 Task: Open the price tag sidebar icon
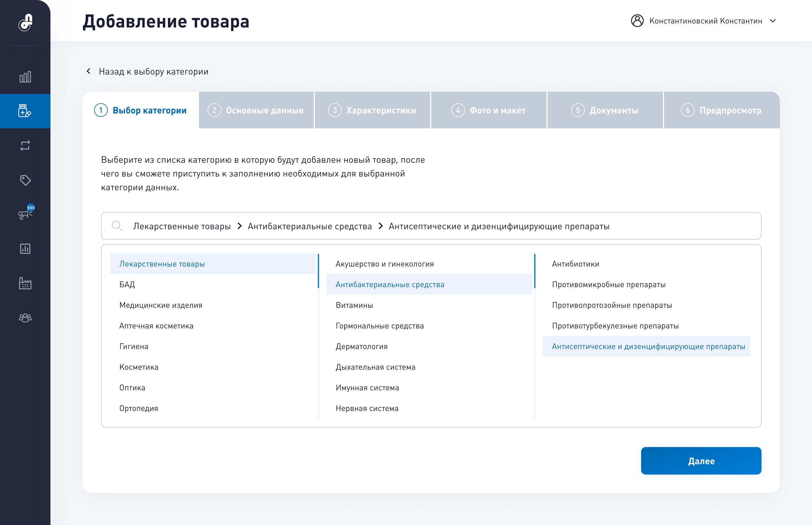pyautogui.click(x=25, y=180)
